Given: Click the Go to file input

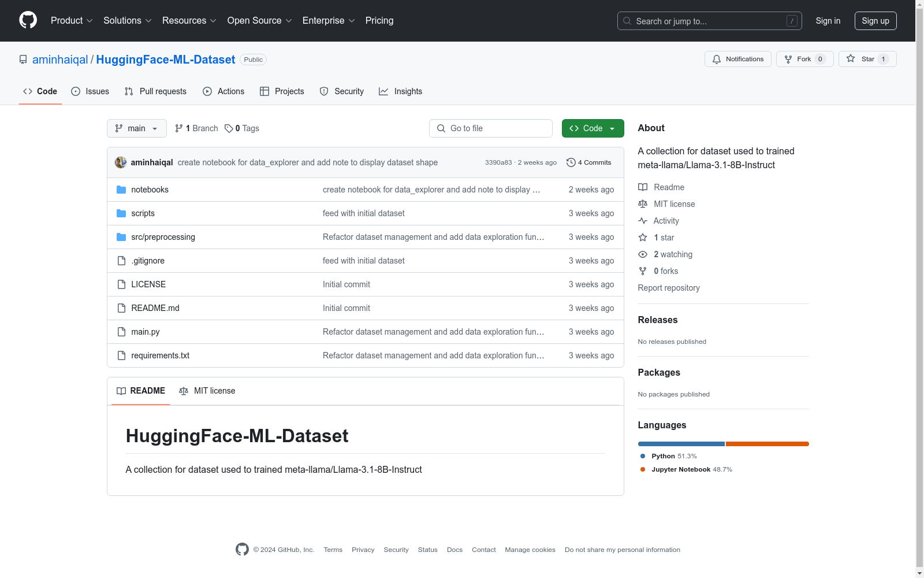Looking at the screenshot, I should 491,128.
